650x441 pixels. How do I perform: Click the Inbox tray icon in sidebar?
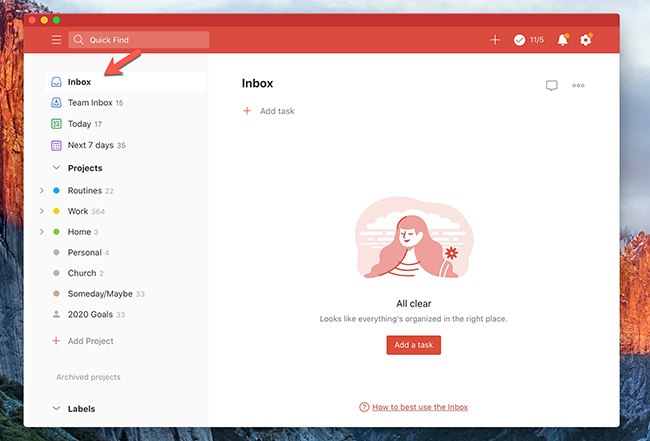click(x=56, y=82)
